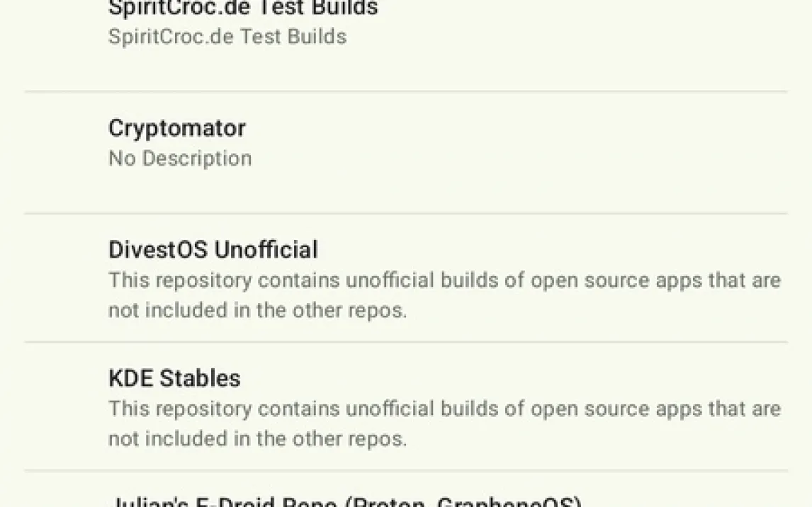Tap the empty icon area left of KDE Stables
This screenshot has width=812, height=507.
[65, 406]
